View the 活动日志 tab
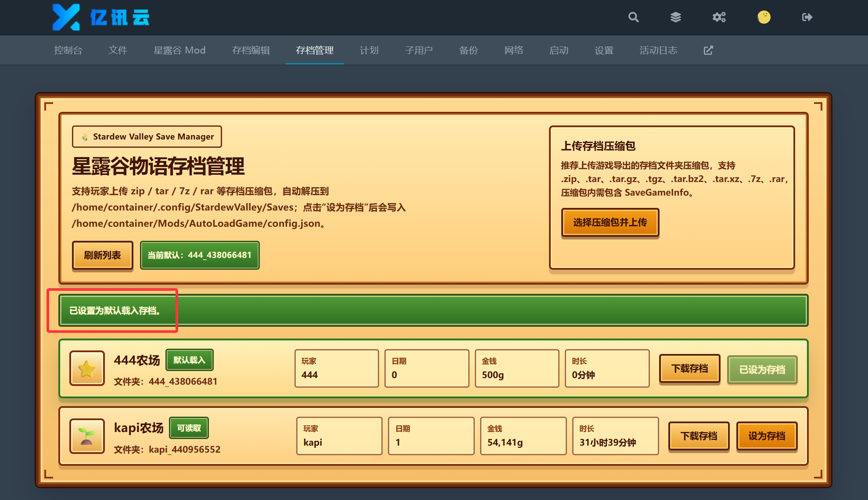Image resolution: width=868 pixels, height=500 pixels. click(658, 50)
